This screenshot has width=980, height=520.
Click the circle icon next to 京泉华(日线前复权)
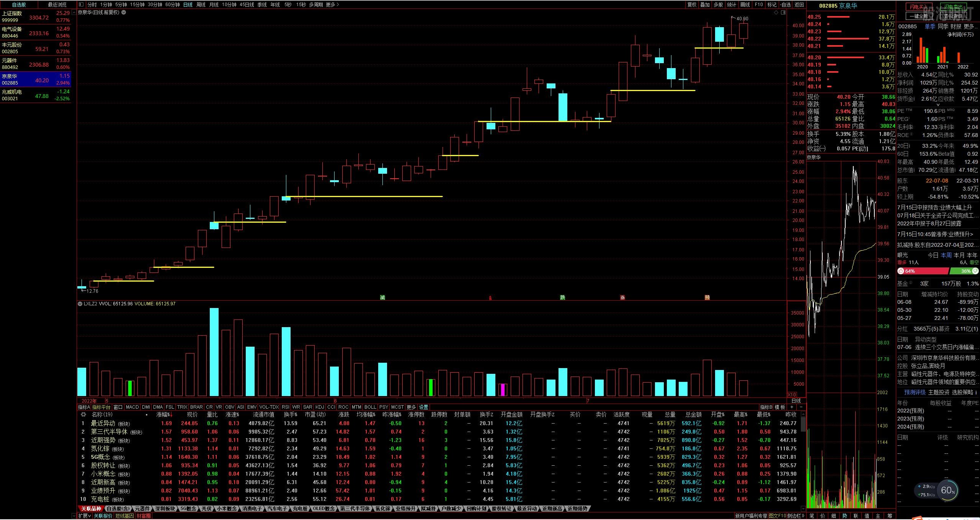click(x=124, y=12)
